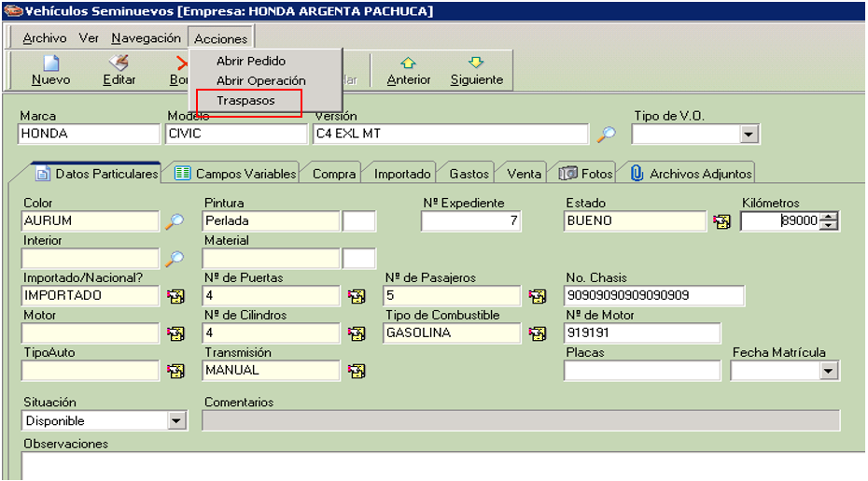
Task: Click the Nº Expediente field
Action: click(x=470, y=221)
